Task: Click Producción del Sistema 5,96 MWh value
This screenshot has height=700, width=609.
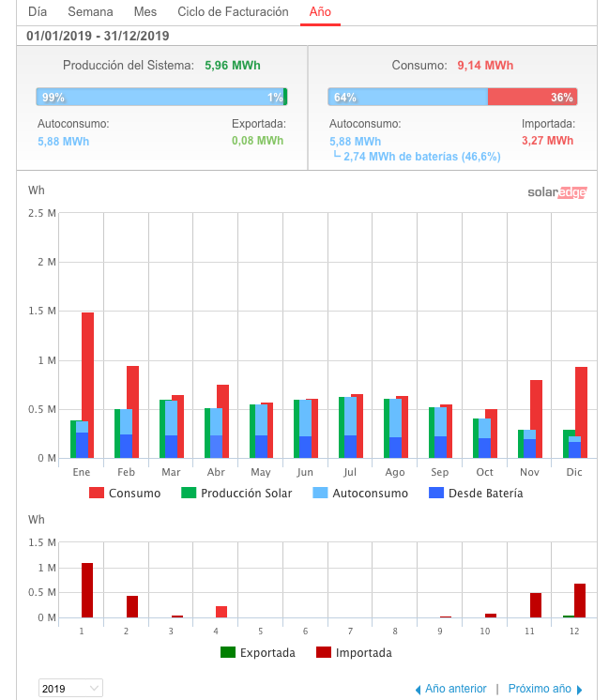Action: [232, 66]
